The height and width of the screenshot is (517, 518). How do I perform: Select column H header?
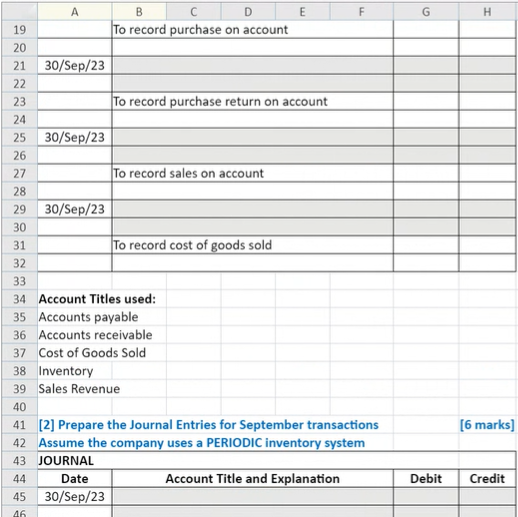[x=487, y=12]
